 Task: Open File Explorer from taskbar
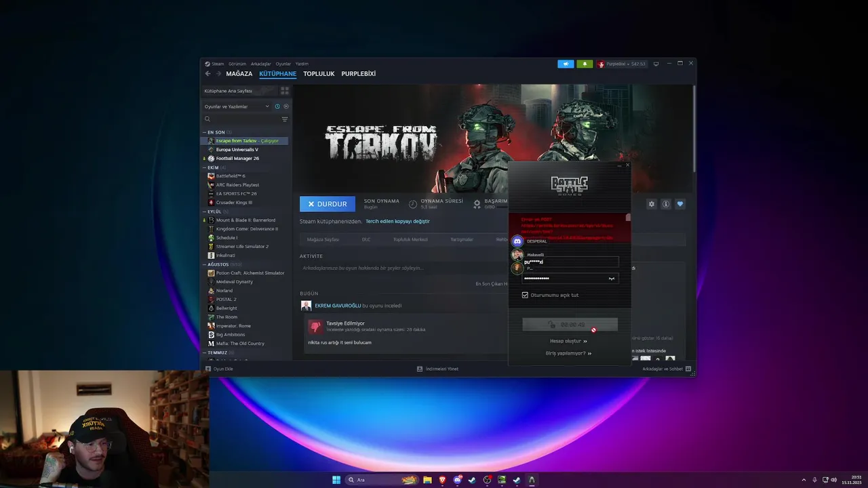coord(427,480)
